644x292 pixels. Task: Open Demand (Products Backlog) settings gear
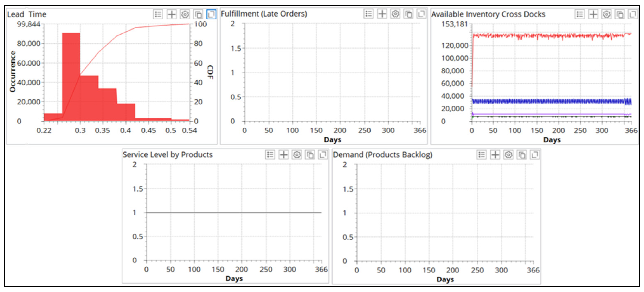coord(508,155)
